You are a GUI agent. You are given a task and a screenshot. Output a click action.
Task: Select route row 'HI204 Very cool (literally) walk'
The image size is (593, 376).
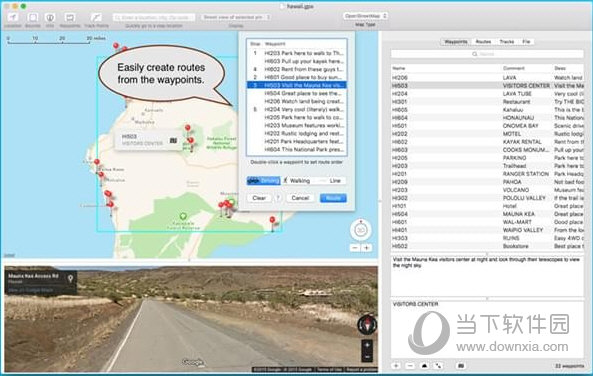[x=296, y=109]
